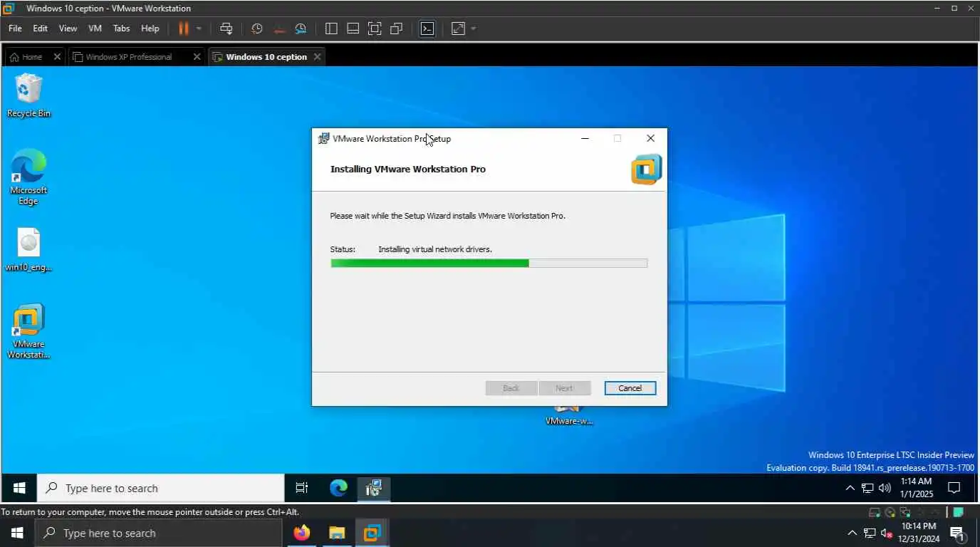Open the guest Windows Start menu

pyautogui.click(x=19, y=488)
